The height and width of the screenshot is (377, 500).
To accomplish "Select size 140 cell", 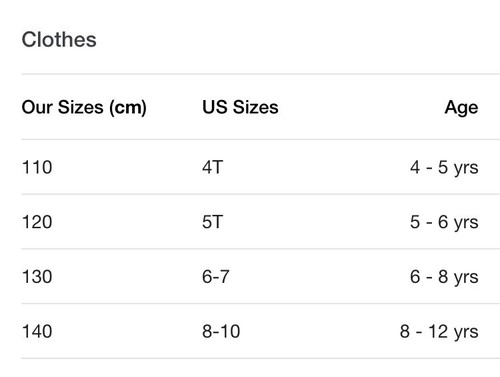I will pos(37,331).
